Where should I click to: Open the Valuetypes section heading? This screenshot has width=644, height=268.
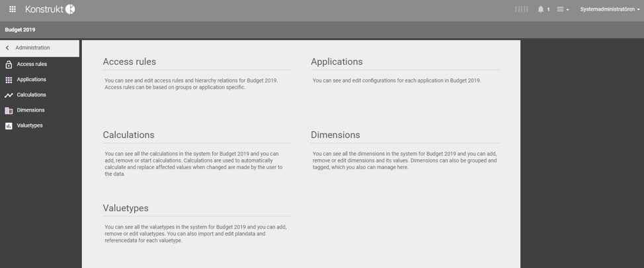pos(125,208)
